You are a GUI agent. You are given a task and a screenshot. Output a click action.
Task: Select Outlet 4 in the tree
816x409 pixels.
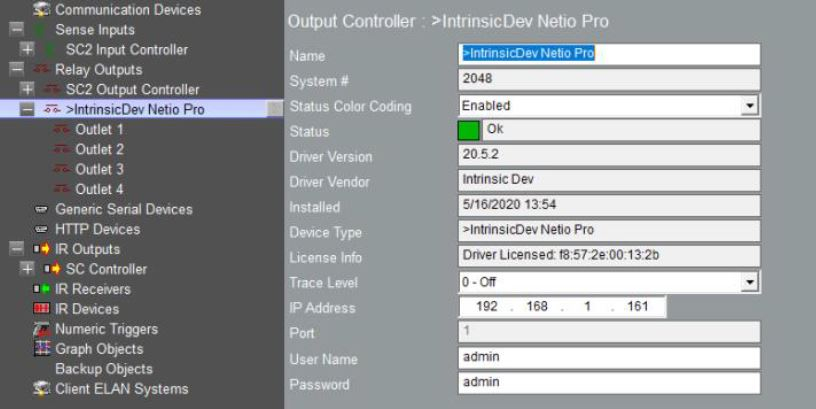[99, 189]
